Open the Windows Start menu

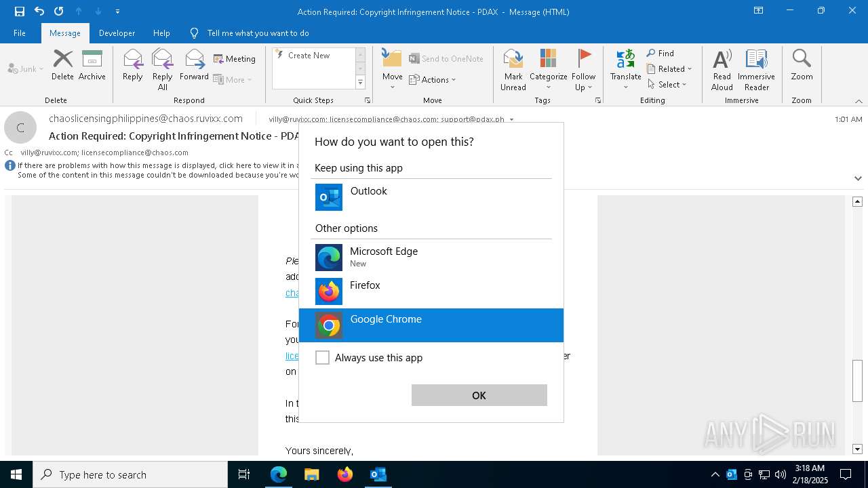coord(16,474)
